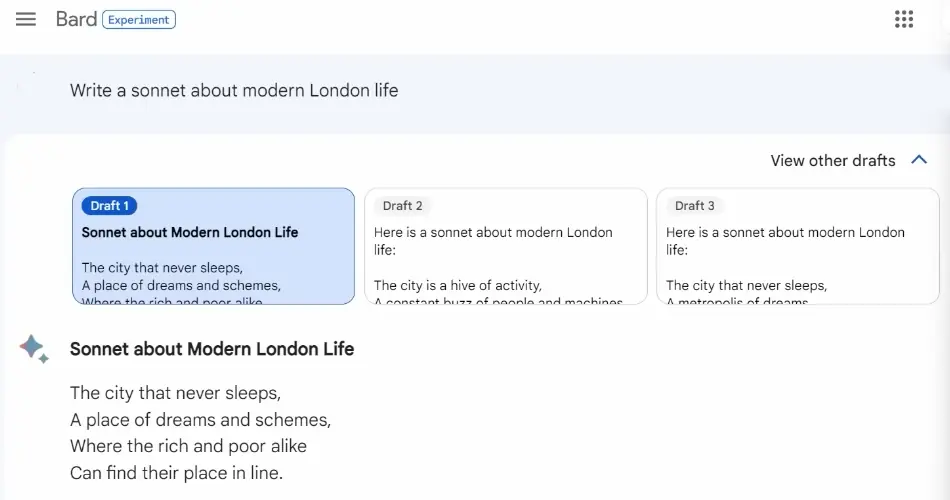
Task: Select the Draft 1 card
Action: [x=213, y=246]
